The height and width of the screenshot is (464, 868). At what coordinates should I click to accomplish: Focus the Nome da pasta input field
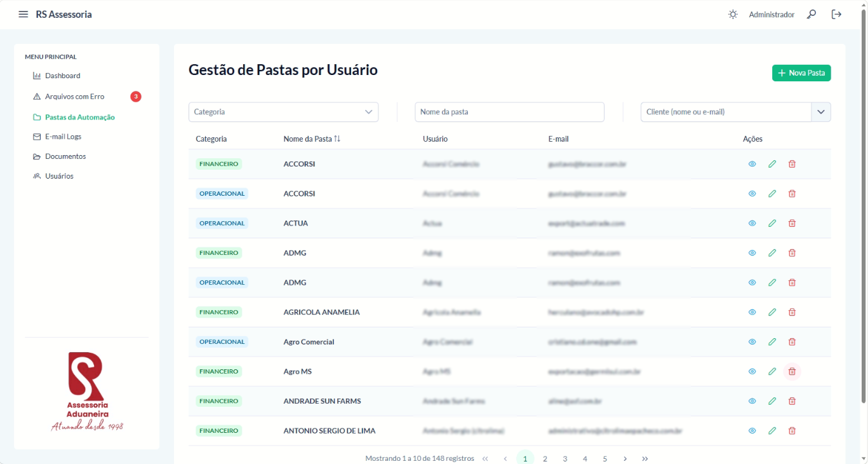[509, 112]
